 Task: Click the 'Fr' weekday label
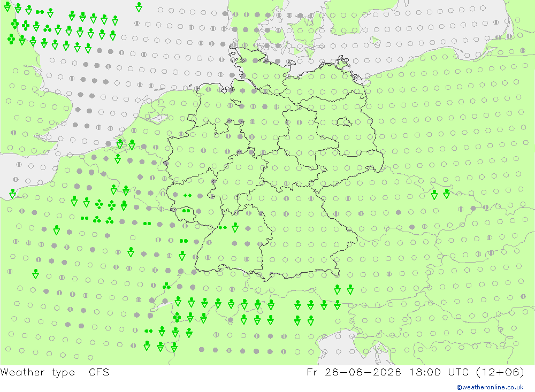click(312, 372)
